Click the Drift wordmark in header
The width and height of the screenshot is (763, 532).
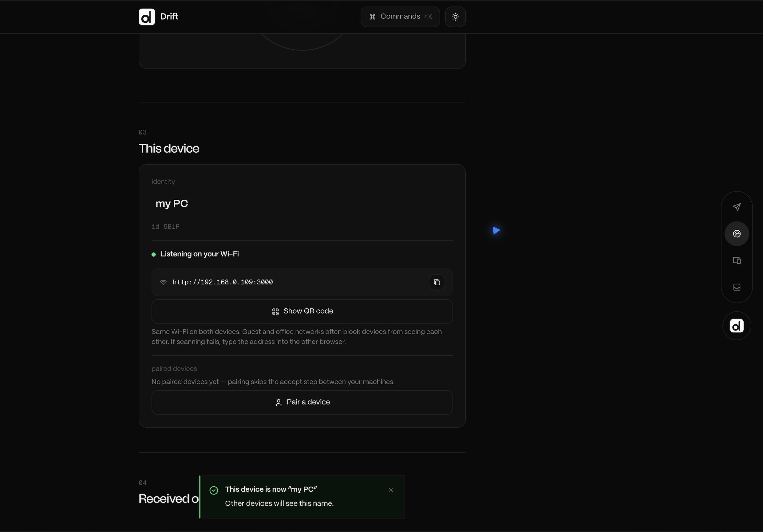[169, 17]
